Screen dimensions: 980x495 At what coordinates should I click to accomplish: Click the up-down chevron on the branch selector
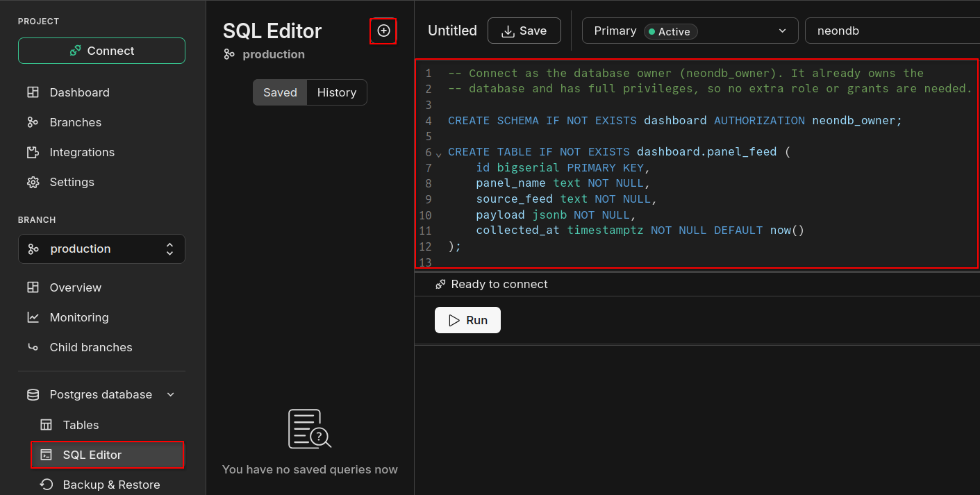pos(169,249)
